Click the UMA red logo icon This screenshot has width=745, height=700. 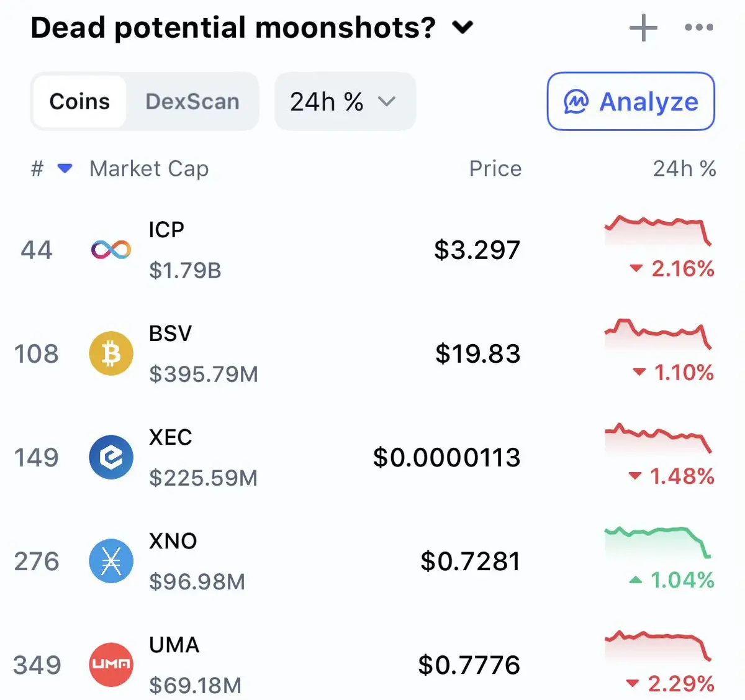tap(111, 664)
